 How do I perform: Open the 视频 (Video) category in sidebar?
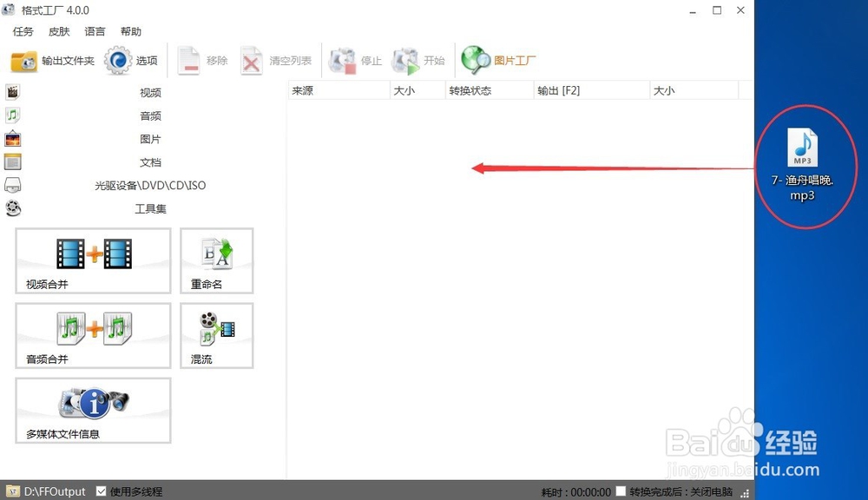pos(149,92)
